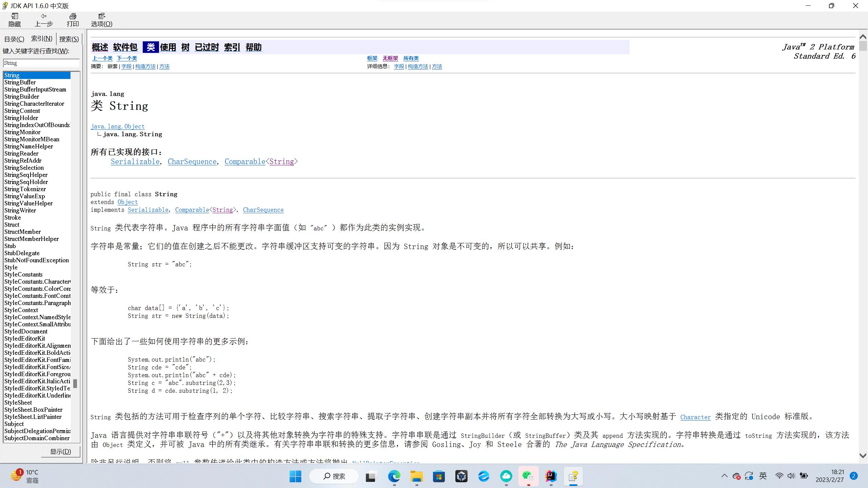The height and width of the screenshot is (488, 868).
Task: Open IntelliJ IDEA from taskbar
Action: [x=551, y=476]
